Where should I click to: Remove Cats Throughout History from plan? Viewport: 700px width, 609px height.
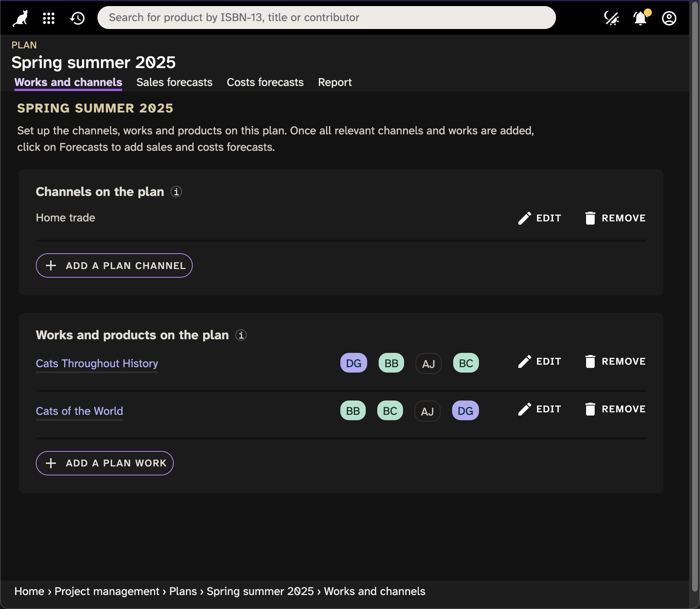point(615,361)
